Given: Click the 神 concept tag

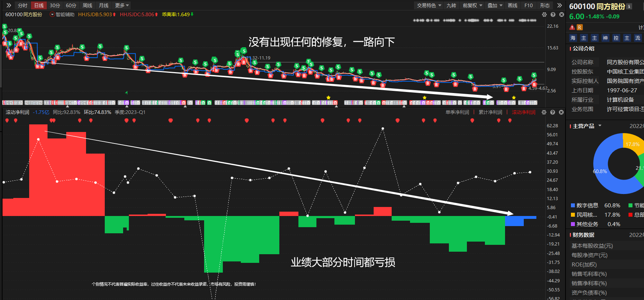Looking at the screenshot, I should coord(605,38).
